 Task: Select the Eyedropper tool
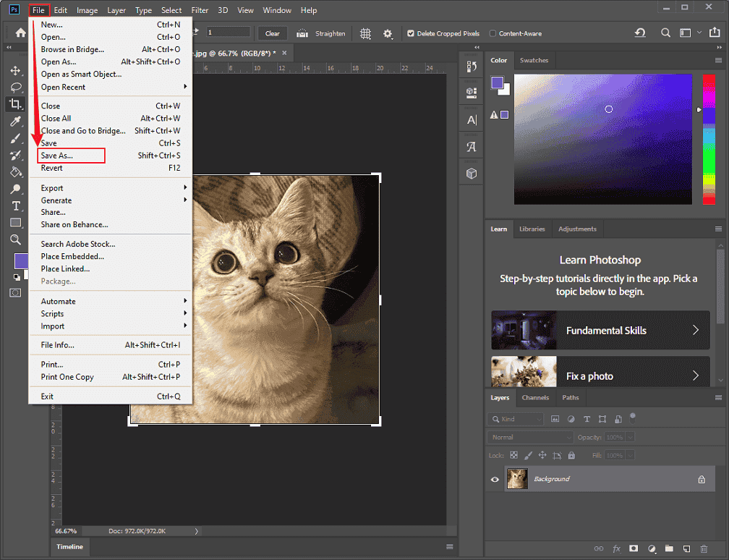(16, 121)
